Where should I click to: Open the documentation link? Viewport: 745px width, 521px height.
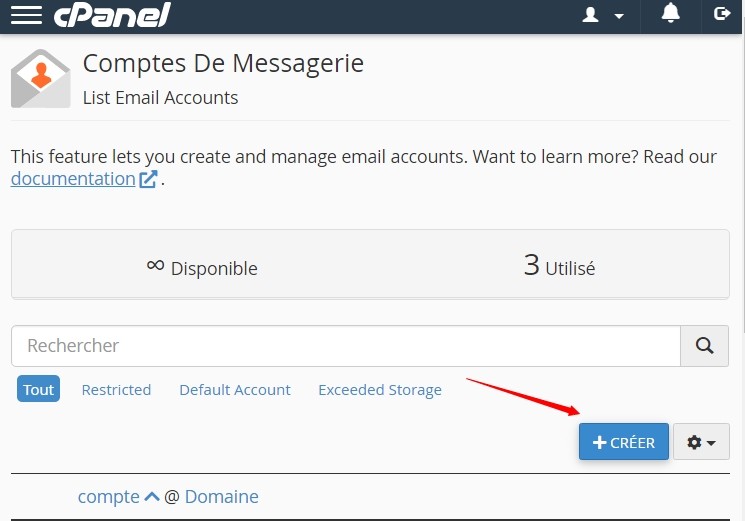click(x=73, y=179)
